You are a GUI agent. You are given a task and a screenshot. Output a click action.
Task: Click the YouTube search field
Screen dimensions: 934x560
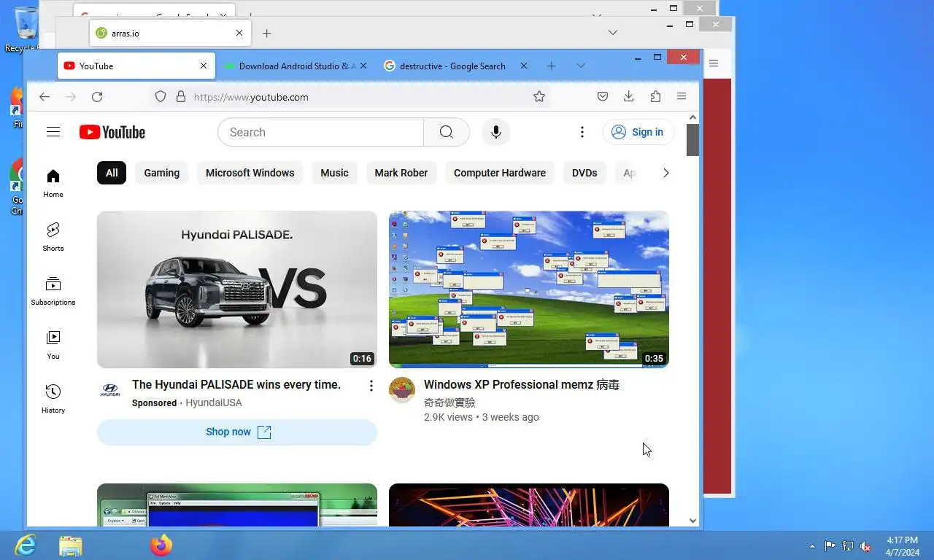[x=320, y=132]
